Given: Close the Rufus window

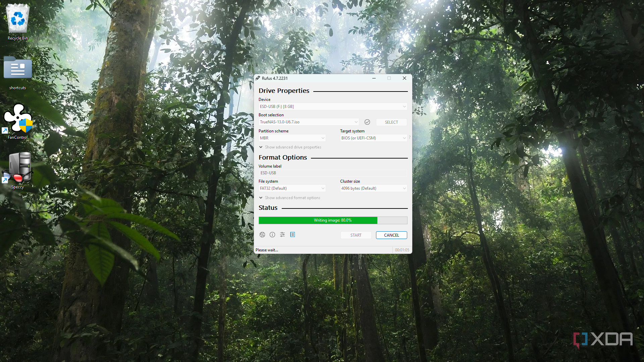Looking at the screenshot, I should [x=405, y=78].
